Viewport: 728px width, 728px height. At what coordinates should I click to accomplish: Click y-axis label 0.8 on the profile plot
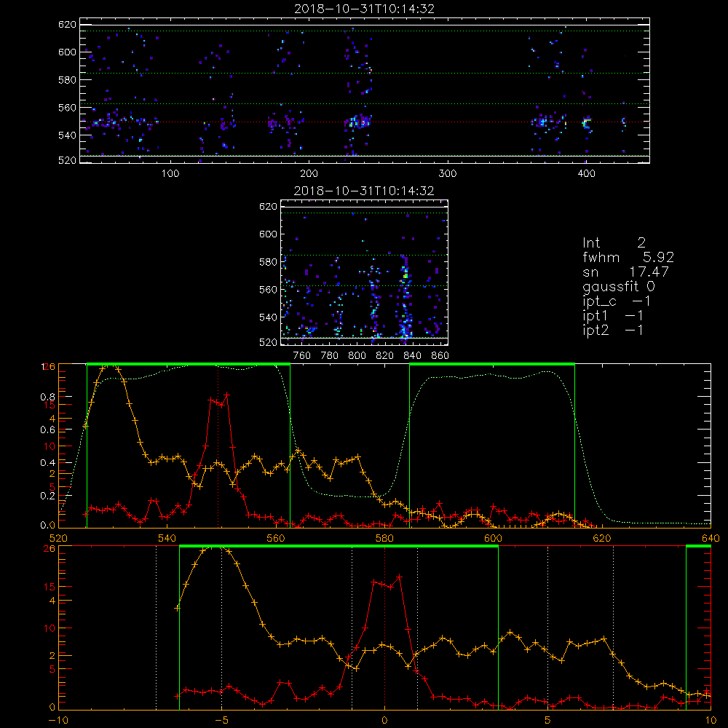pos(48,397)
